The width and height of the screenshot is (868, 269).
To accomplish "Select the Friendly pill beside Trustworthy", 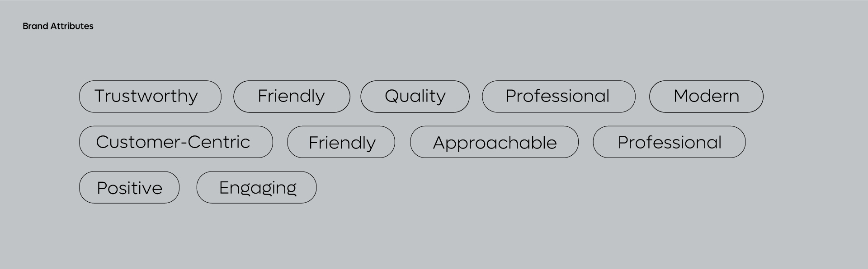I will click(292, 97).
